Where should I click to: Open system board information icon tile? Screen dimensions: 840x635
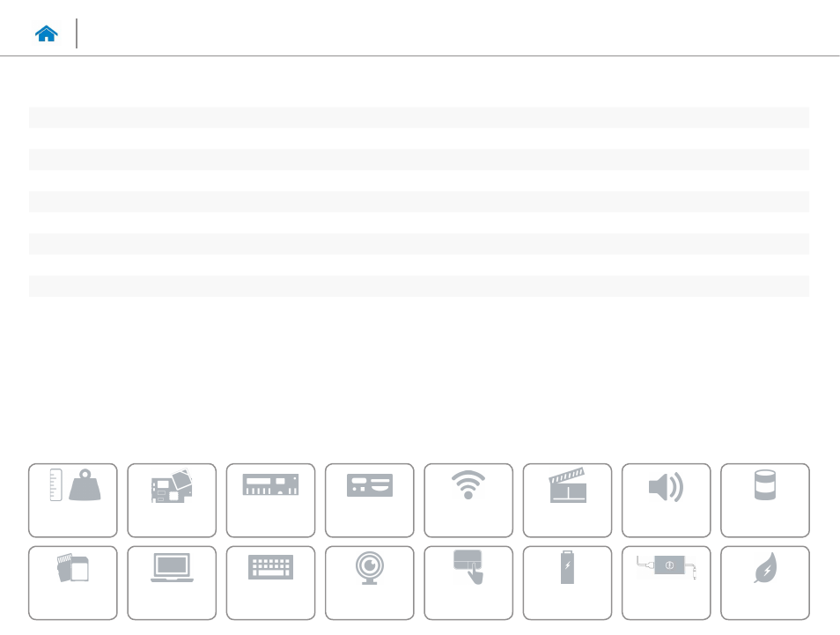pos(172,500)
